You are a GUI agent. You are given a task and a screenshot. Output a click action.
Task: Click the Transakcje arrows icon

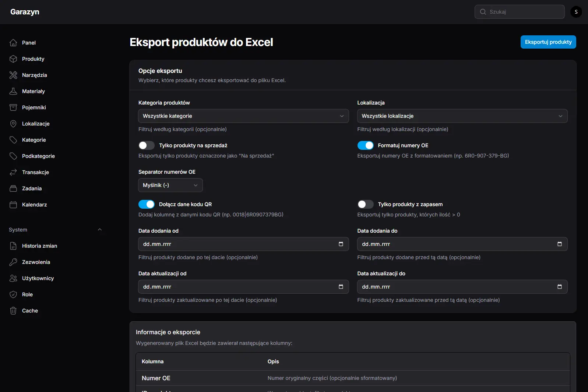point(13,172)
